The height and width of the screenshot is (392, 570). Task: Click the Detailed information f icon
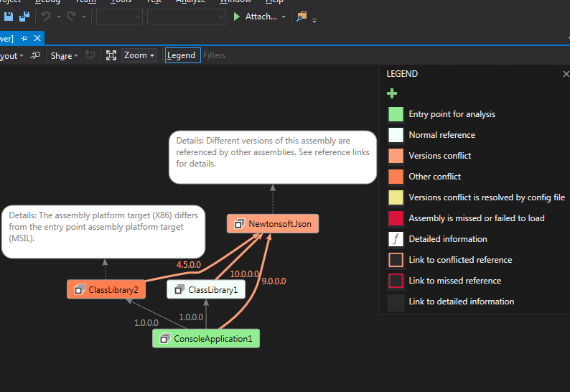click(x=396, y=239)
